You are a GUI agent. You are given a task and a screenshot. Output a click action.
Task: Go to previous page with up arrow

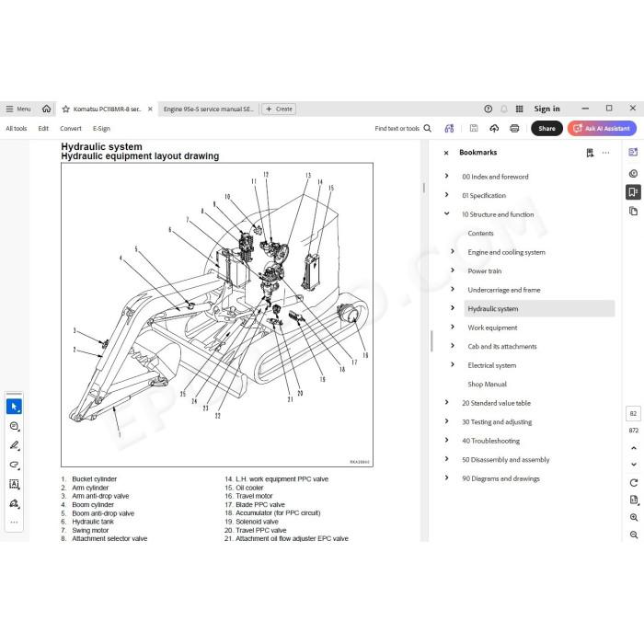(634, 448)
